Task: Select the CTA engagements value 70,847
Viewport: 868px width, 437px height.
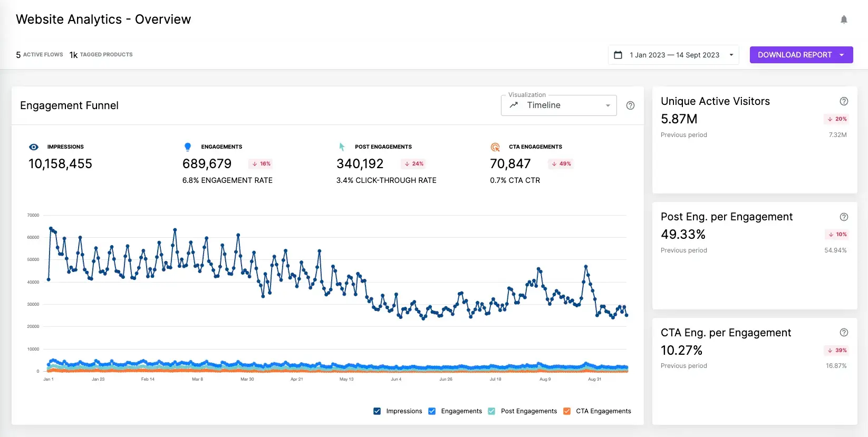Action: click(x=510, y=164)
